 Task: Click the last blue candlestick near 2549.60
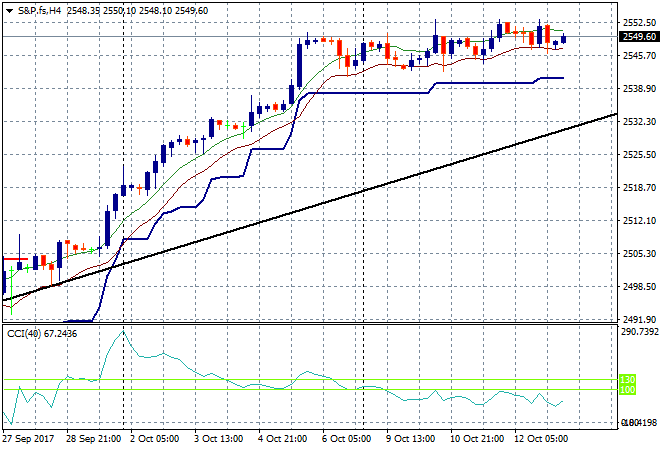(x=564, y=39)
